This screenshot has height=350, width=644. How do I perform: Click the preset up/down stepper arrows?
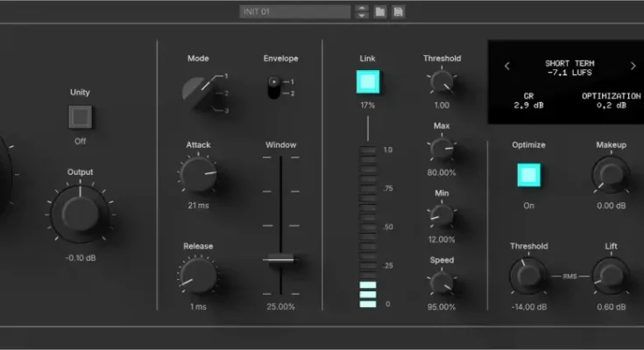362,11
